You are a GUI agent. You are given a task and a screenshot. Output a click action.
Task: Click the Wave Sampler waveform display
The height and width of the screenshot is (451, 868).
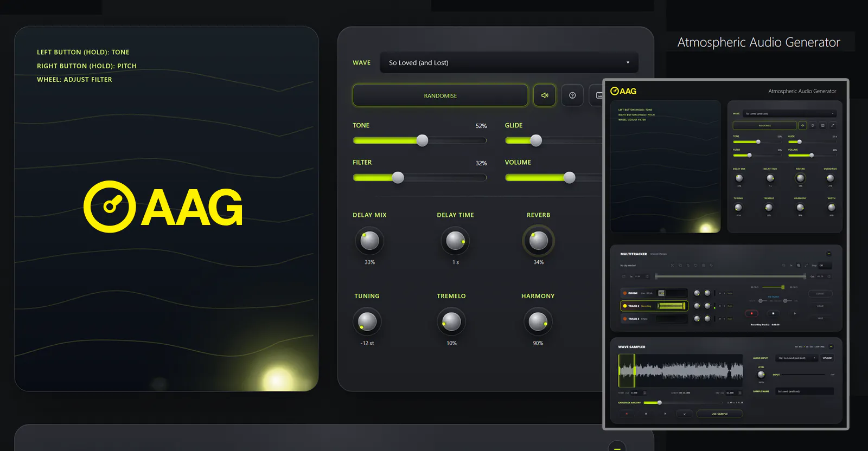tap(680, 370)
